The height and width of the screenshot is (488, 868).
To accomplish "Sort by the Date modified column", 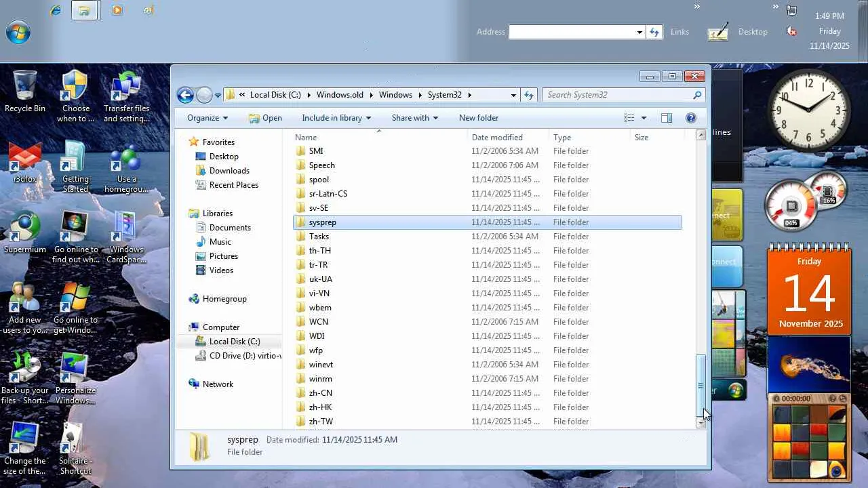I will (x=508, y=137).
